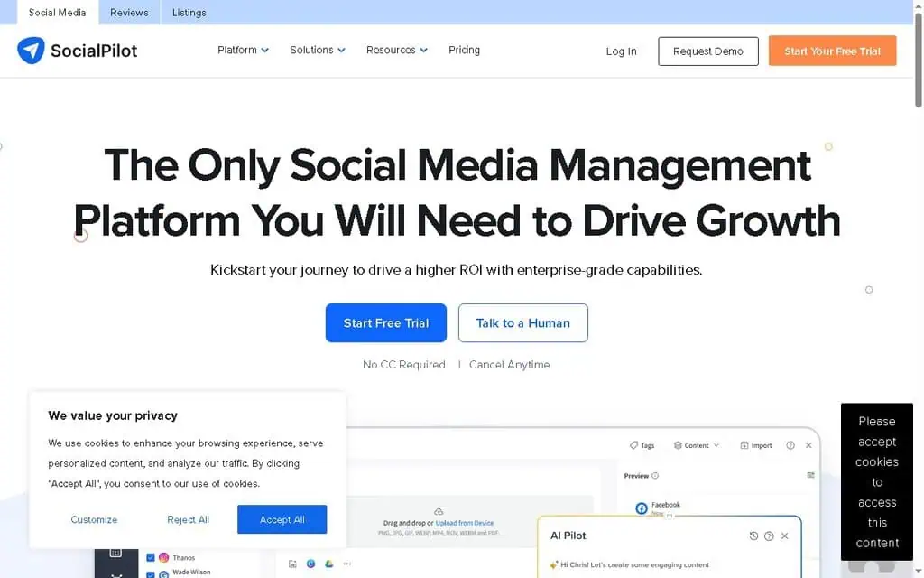Accept all cookies
924x578 pixels.
tap(282, 519)
